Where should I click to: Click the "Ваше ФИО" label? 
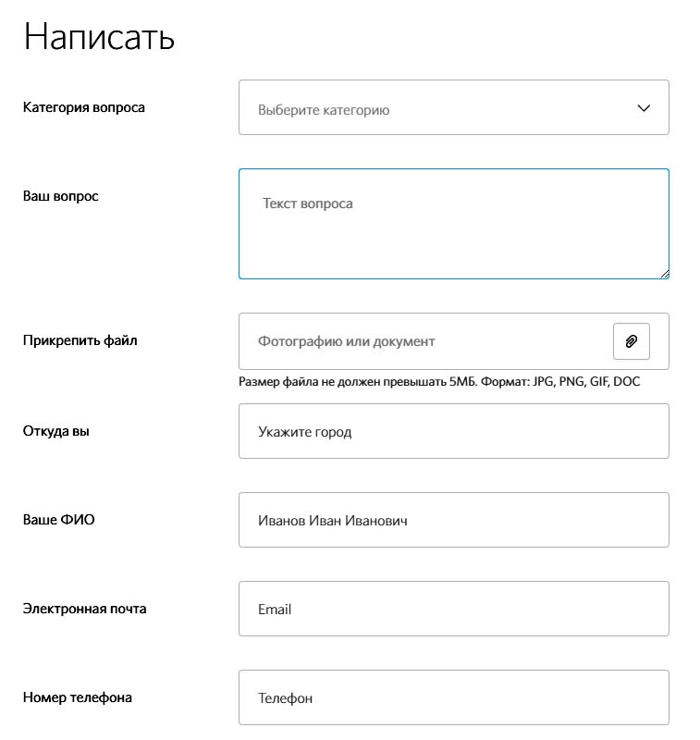coord(59,520)
